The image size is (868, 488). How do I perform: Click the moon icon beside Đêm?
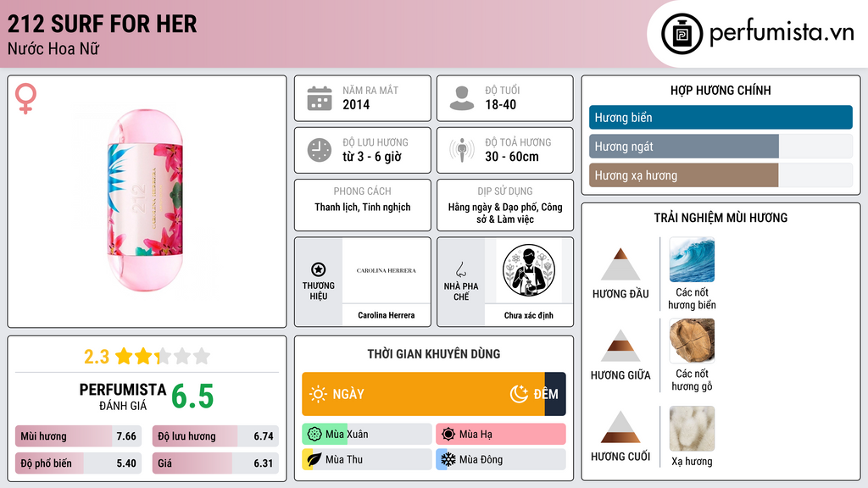(519, 394)
